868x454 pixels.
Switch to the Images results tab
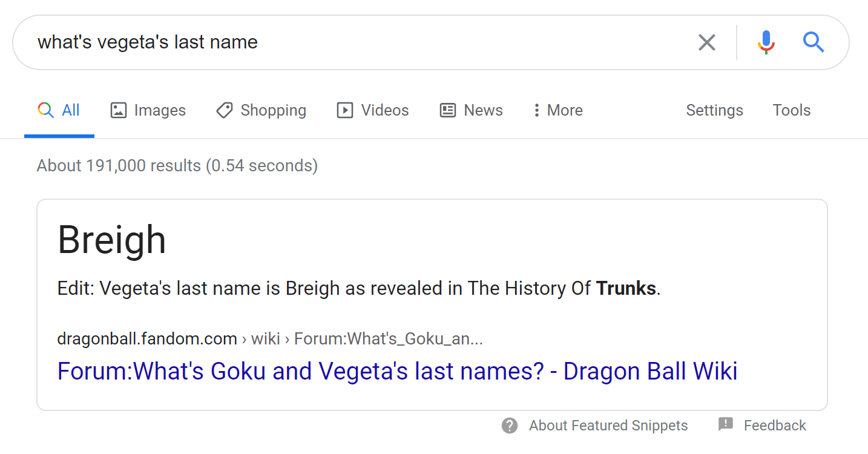[160, 110]
